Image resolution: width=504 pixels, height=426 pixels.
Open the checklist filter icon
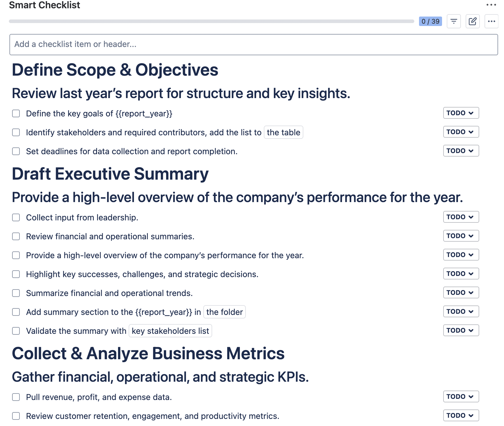coord(454,21)
